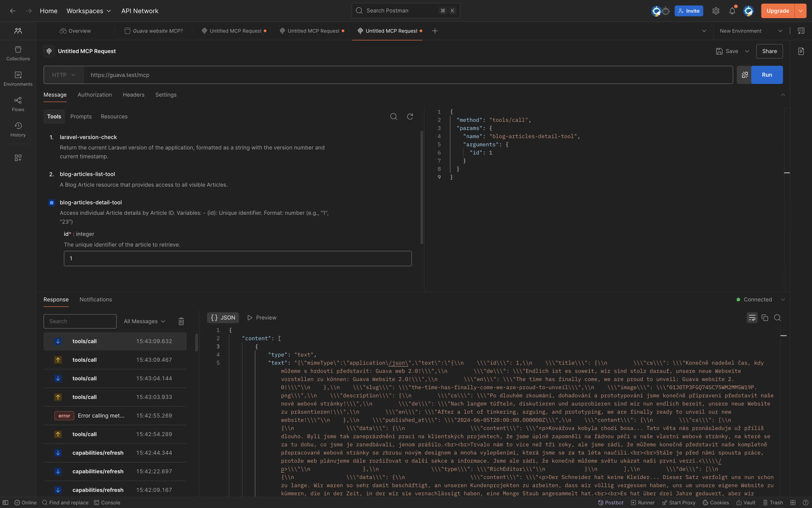Open the Overview tab

tap(75, 31)
